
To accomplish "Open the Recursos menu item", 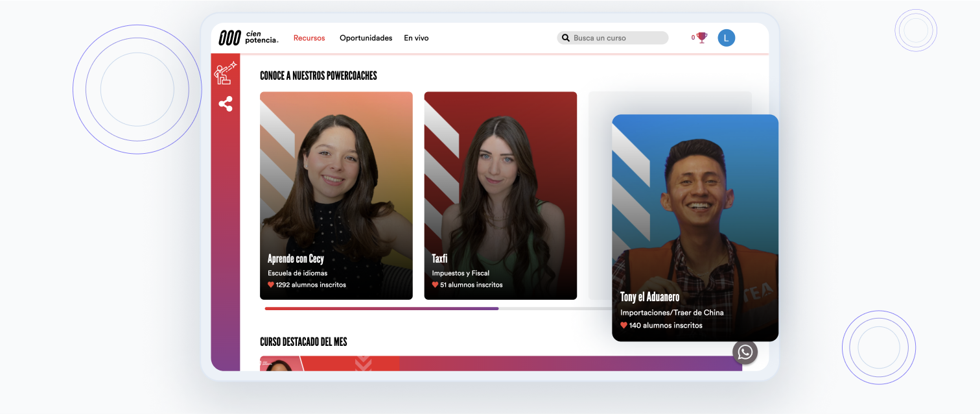I will (x=309, y=38).
